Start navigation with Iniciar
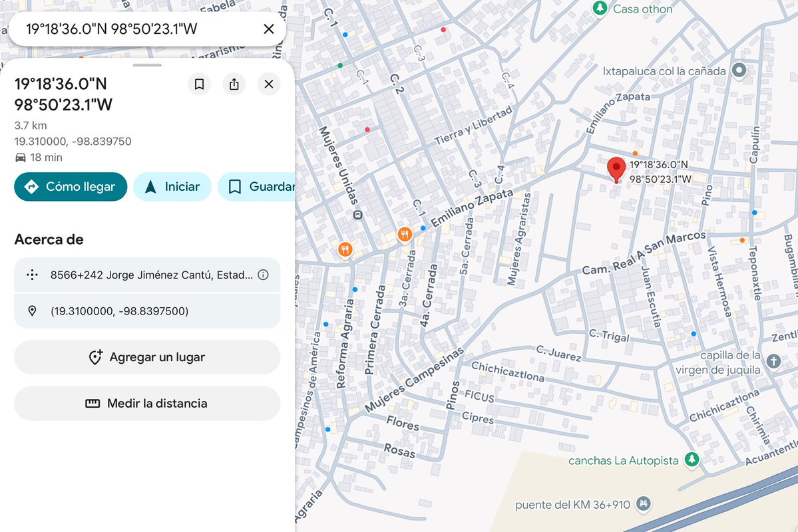This screenshot has height=532, width=798. click(172, 187)
